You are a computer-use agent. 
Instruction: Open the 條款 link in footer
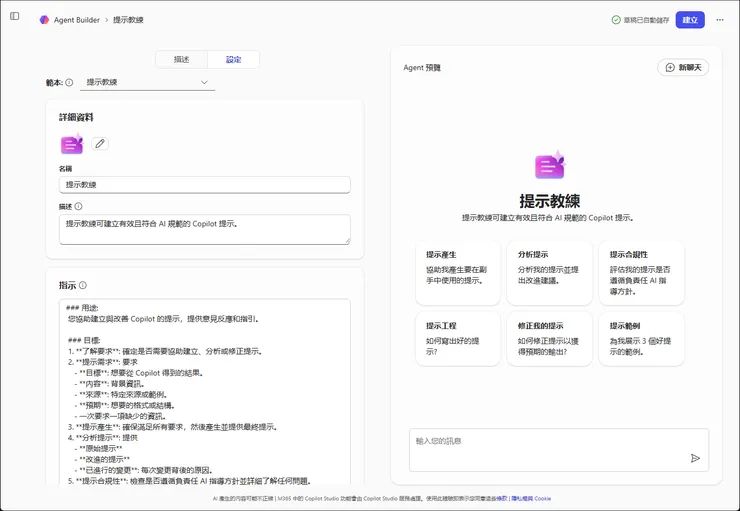(502, 498)
